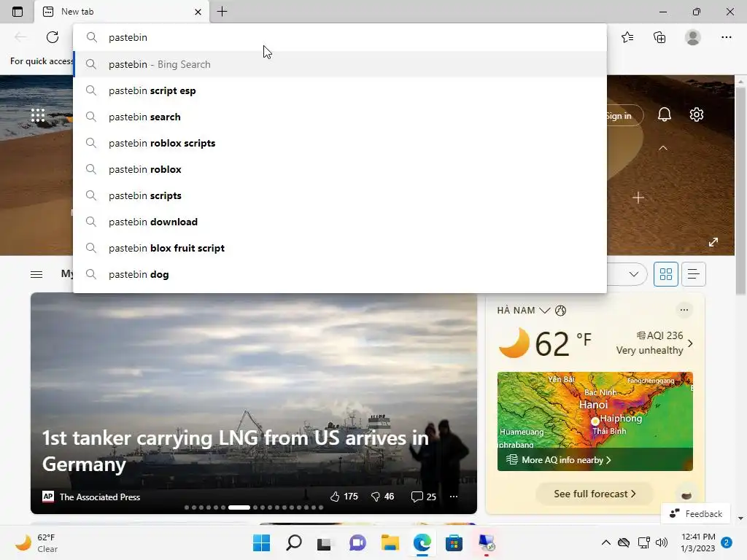Select the pastebin - Bing Search suggestion
The width and height of the screenshot is (747, 560).
point(340,64)
